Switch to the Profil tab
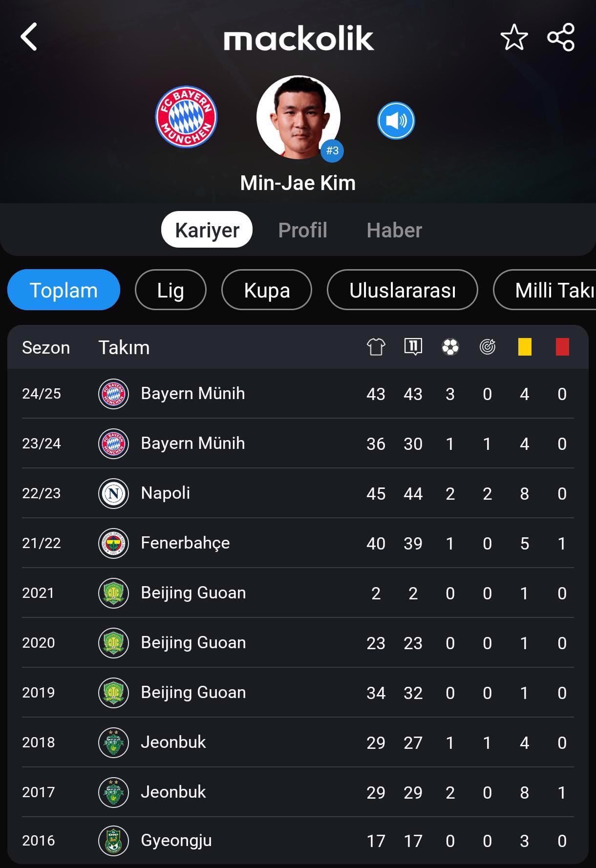 tap(302, 230)
